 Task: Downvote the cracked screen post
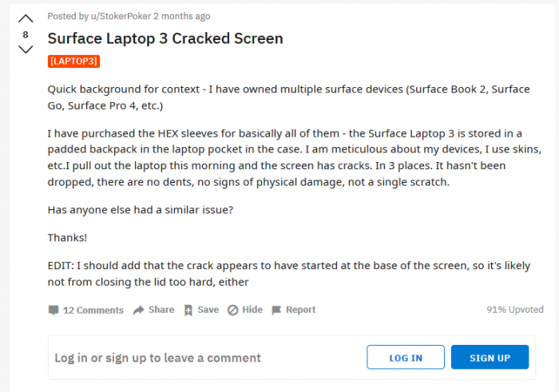coord(26,49)
